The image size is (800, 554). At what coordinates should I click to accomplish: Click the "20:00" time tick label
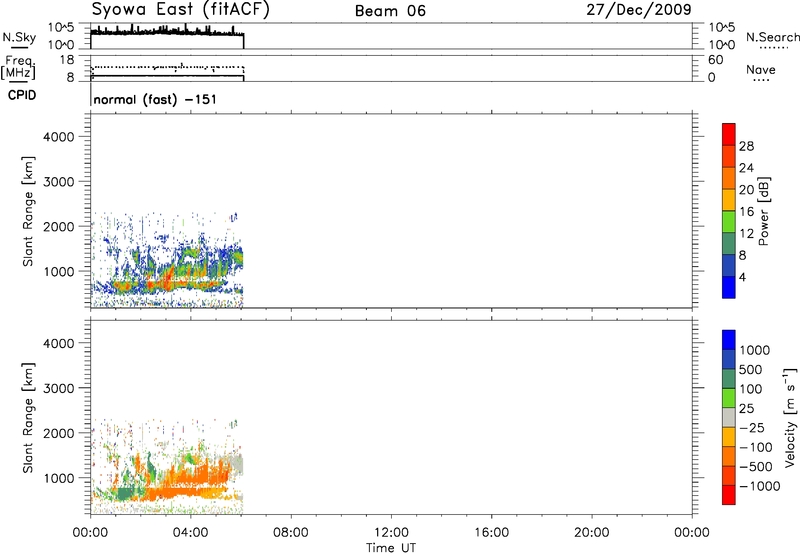click(591, 533)
